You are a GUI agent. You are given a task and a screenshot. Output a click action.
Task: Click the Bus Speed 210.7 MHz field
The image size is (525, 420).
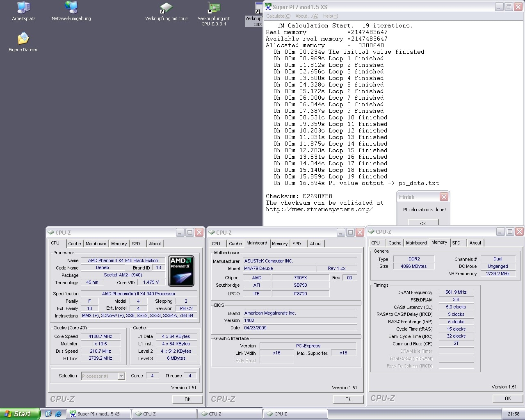101,351
